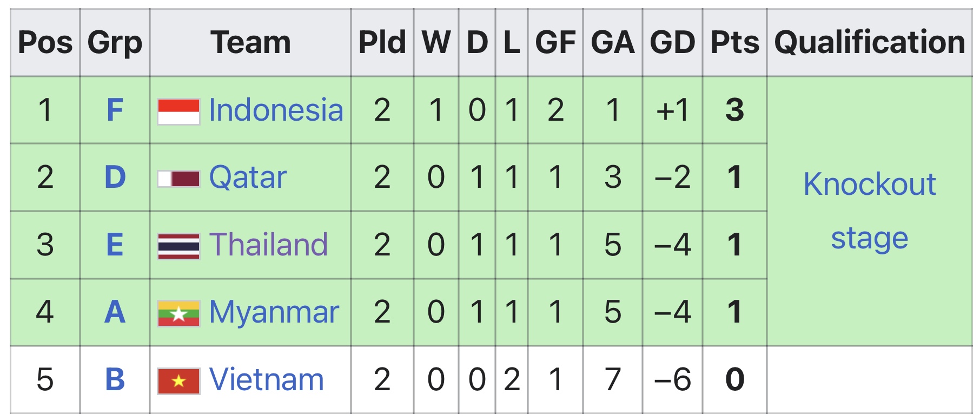Open the Group F link
Screen dimensions: 980x420
115,110
